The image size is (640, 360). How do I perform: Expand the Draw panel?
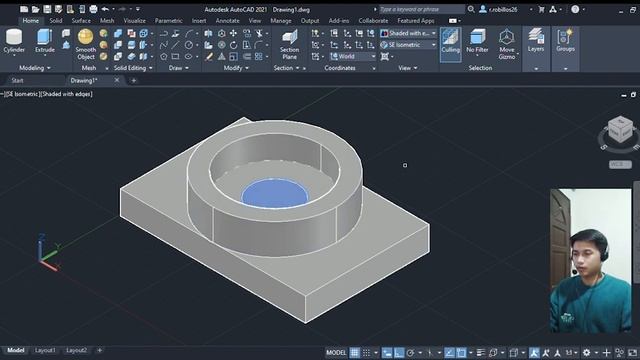178,68
